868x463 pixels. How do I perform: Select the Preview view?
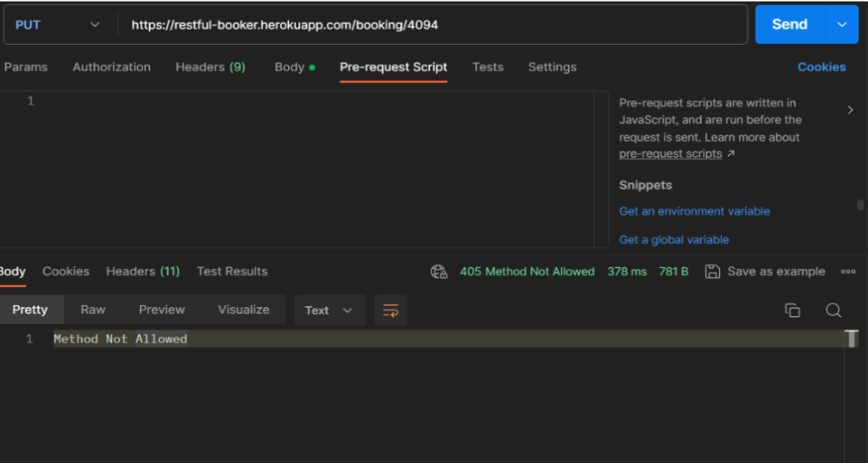(162, 310)
